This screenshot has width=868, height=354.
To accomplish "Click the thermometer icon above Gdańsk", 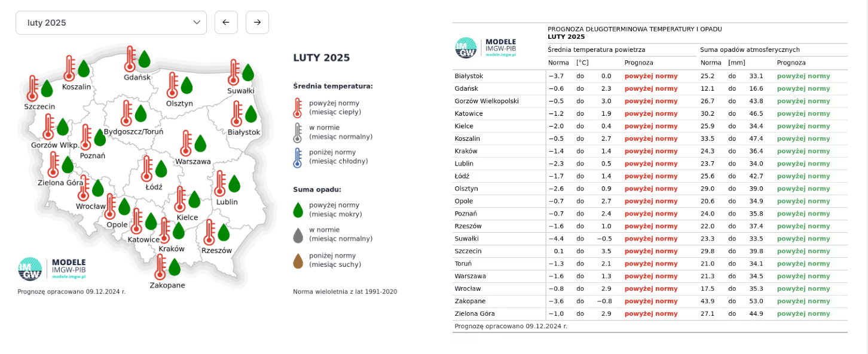I will [130, 59].
